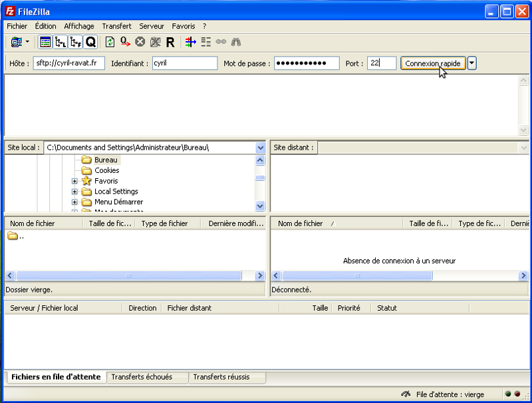This screenshot has width=532, height=403.
Task: Expand the Local Settings folder node
Action: (x=75, y=192)
